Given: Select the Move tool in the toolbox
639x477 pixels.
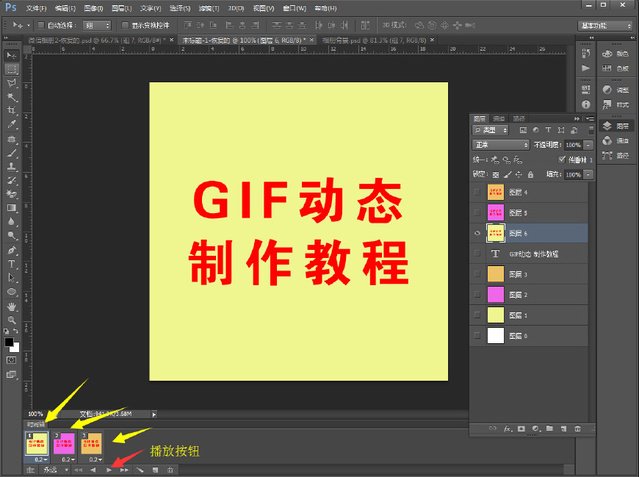Looking at the screenshot, I should (x=11, y=55).
